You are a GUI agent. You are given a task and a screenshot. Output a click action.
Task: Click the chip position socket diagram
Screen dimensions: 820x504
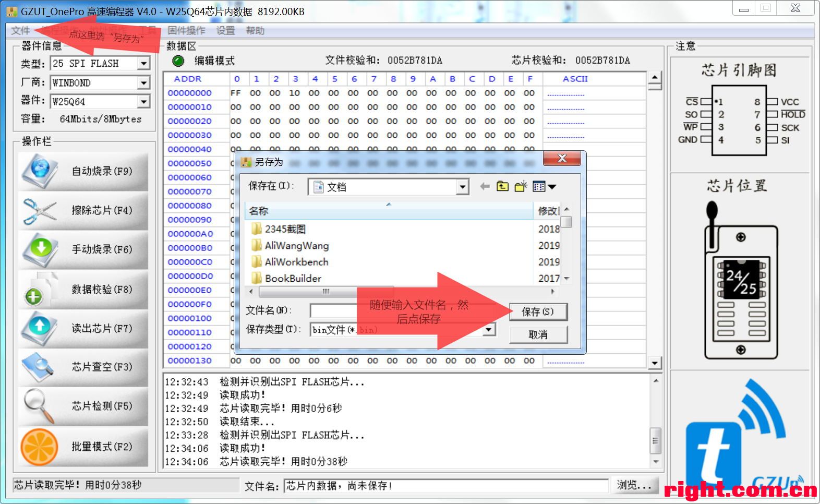(740, 282)
